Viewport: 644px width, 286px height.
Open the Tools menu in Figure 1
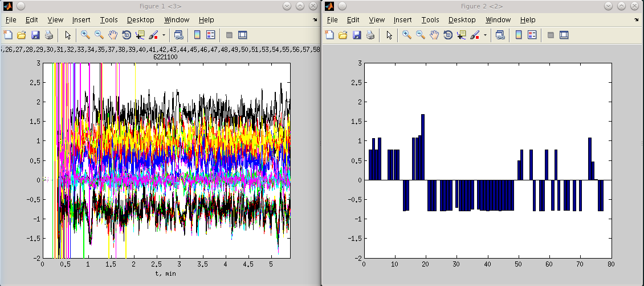(x=109, y=19)
